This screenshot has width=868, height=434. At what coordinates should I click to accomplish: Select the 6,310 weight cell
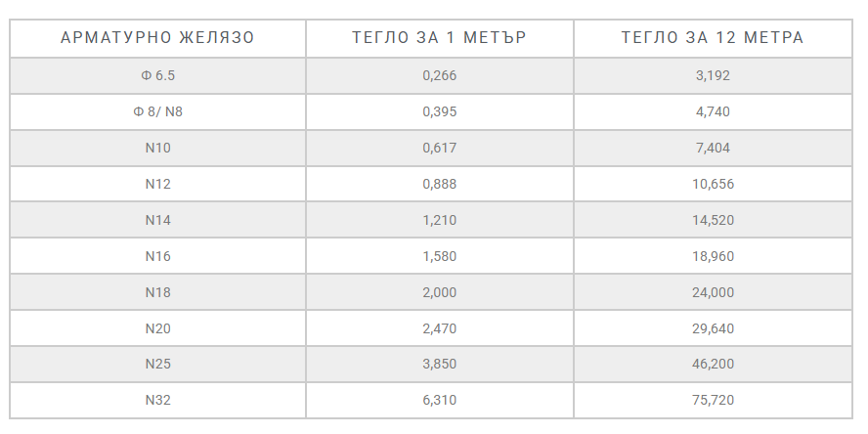tap(439, 400)
